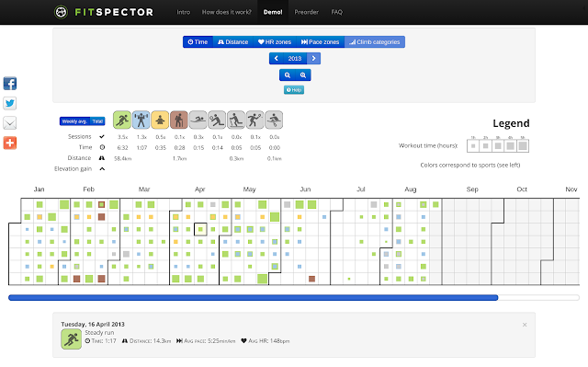Select the Jul month label
Screen dimensions: 588x367
[361, 189]
